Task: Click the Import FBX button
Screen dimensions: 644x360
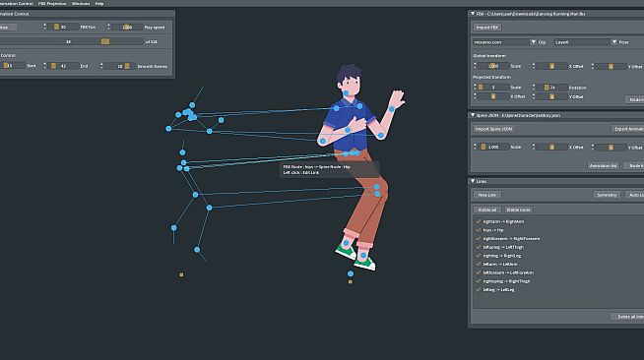Action: point(487,28)
